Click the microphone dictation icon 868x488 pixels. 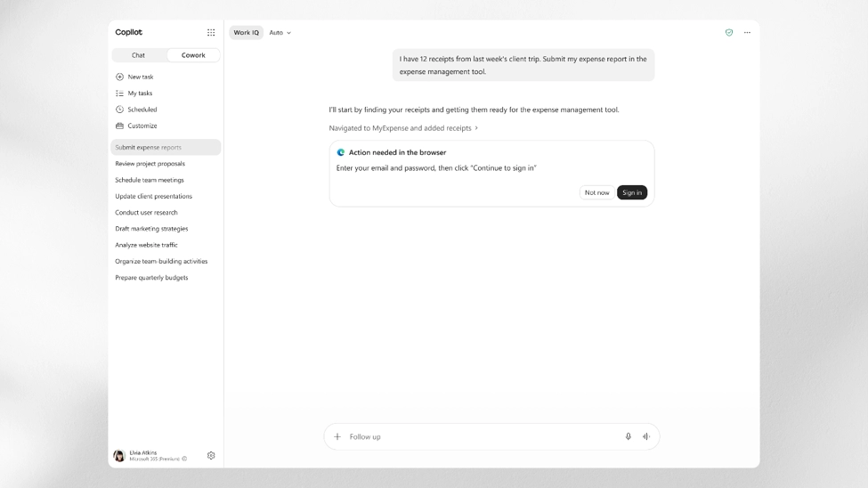[629, 436]
